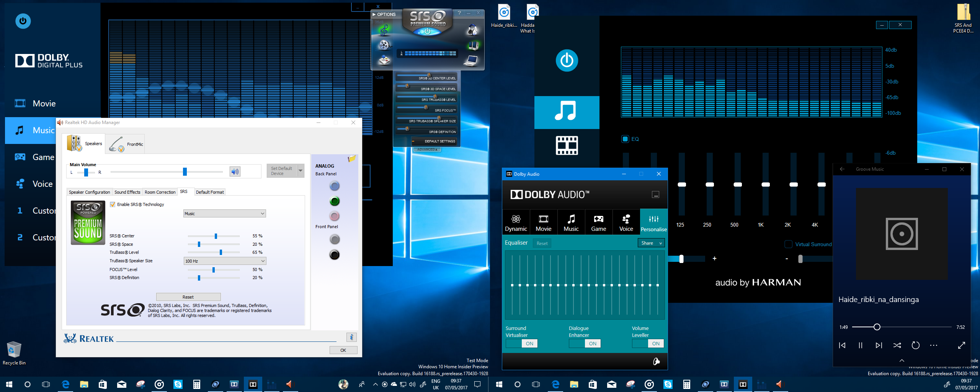Uncheck Enable SRS Technology checkbox
The image size is (980, 392).
tap(113, 204)
